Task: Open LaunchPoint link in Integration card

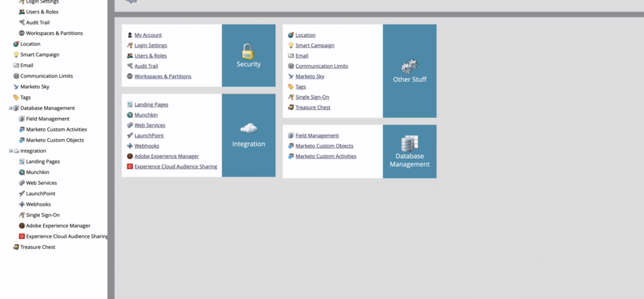Action: (x=149, y=135)
